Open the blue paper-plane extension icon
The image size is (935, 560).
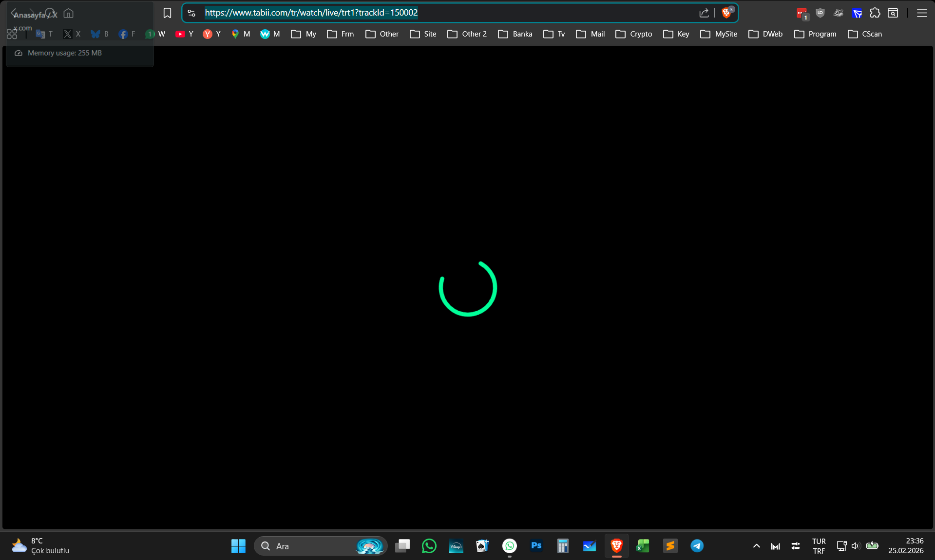(857, 13)
